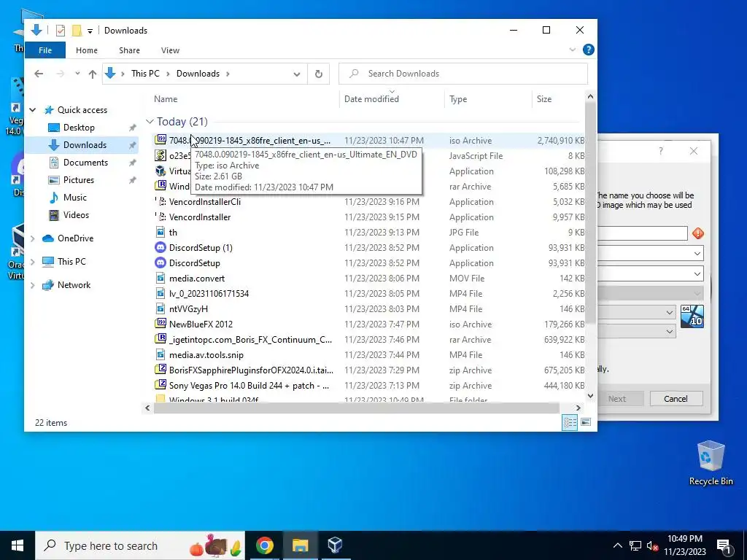Select the media.convert MOV file icon

[160, 278]
